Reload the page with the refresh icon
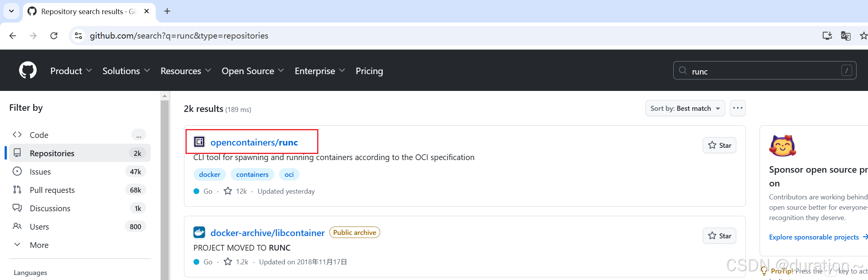868x280 pixels. [54, 36]
